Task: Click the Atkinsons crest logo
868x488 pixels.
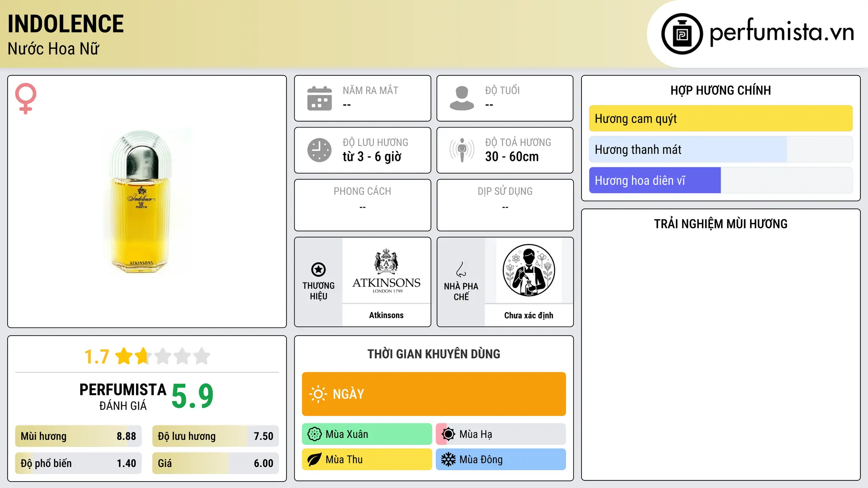Action: pyautogui.click(x=386, y=270)
